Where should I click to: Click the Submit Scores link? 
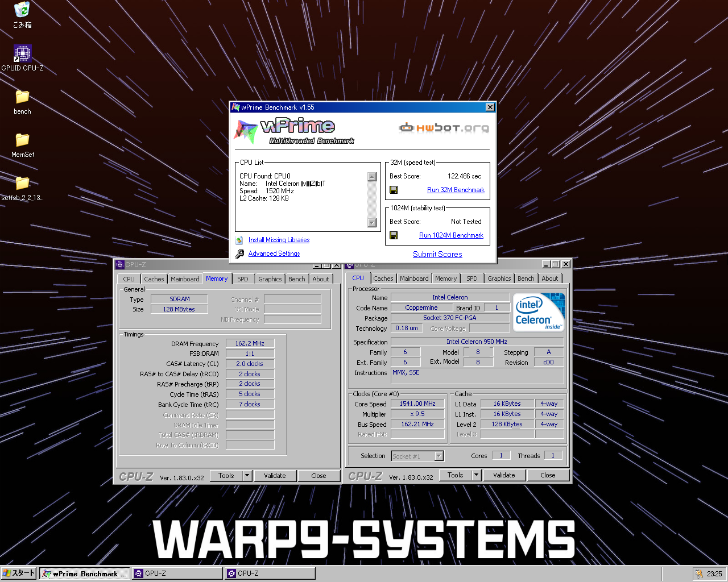(x=437, y=254)
